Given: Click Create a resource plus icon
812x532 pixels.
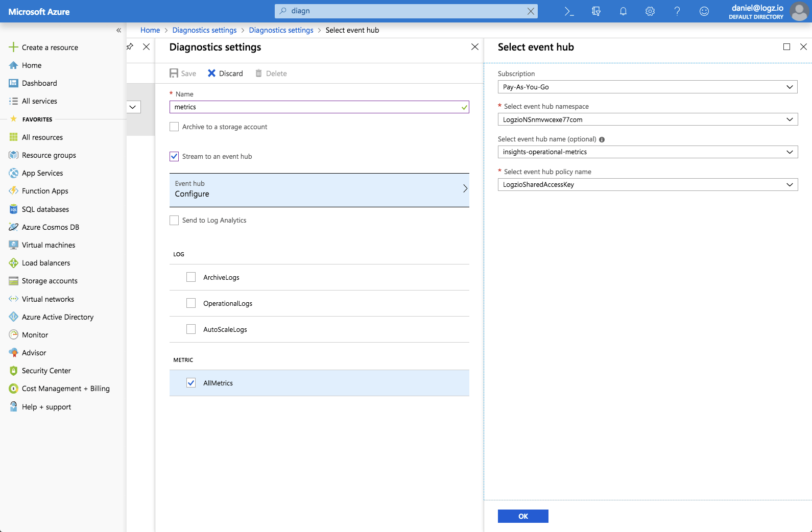Looking at the screenshot, I should click(13, 47).
